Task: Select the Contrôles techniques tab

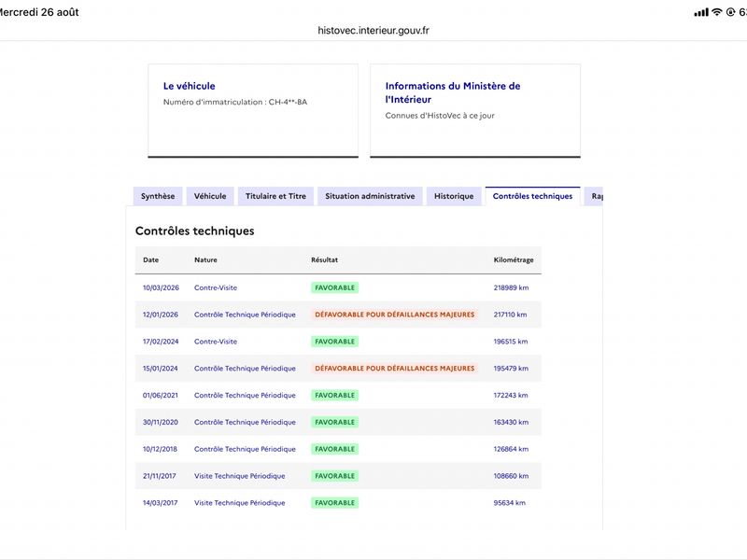Action: [x=532, y=196]
